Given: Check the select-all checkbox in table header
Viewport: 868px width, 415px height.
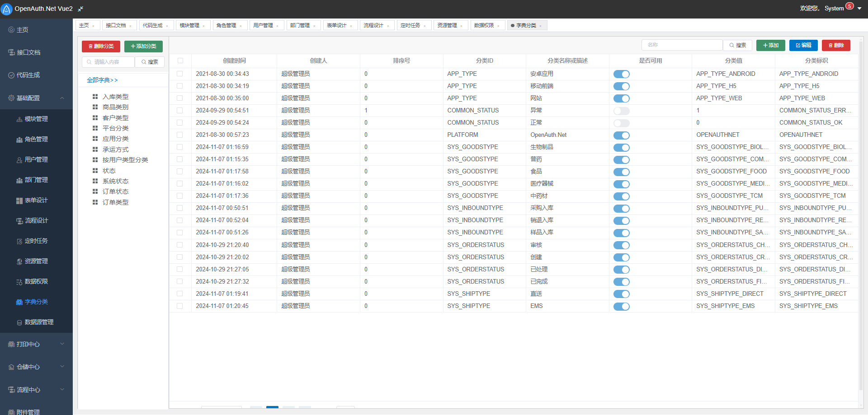Looking at the screenshot, I should coord(180,61).
